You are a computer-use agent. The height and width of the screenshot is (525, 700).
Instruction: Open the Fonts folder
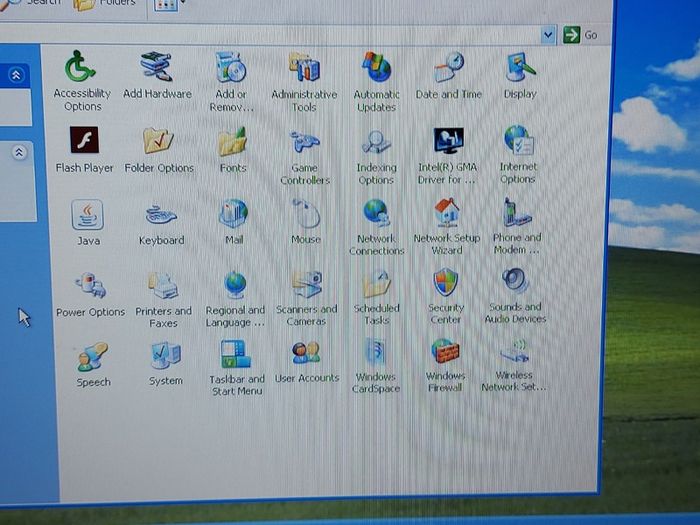[x=233, y=150]
